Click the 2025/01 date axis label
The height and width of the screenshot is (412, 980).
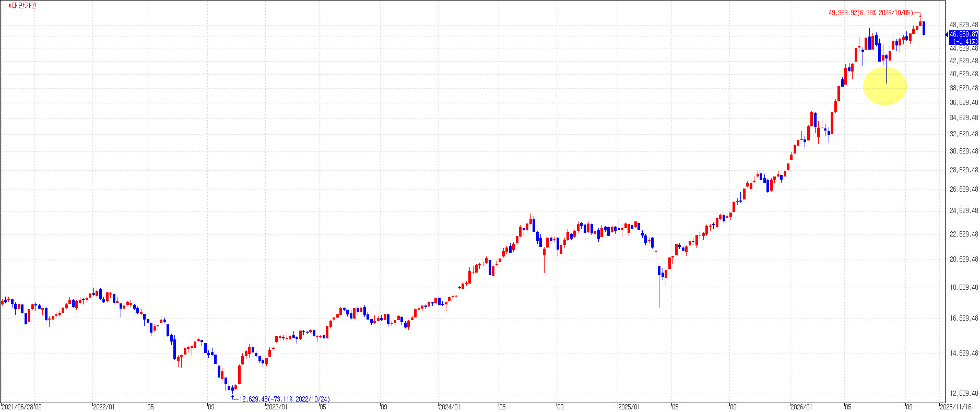[629, 407]
